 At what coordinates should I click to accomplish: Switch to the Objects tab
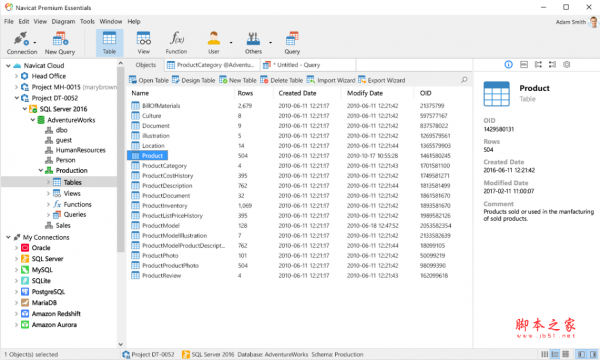click(146, 65)
